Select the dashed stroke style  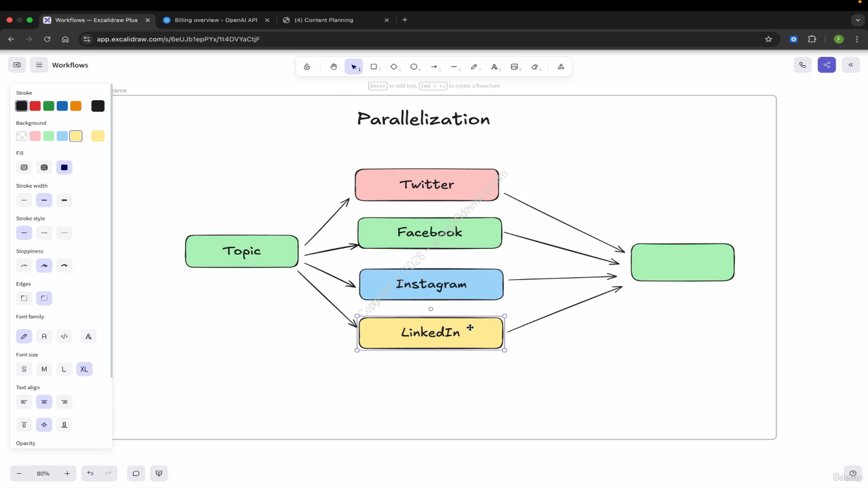point(44,233)
